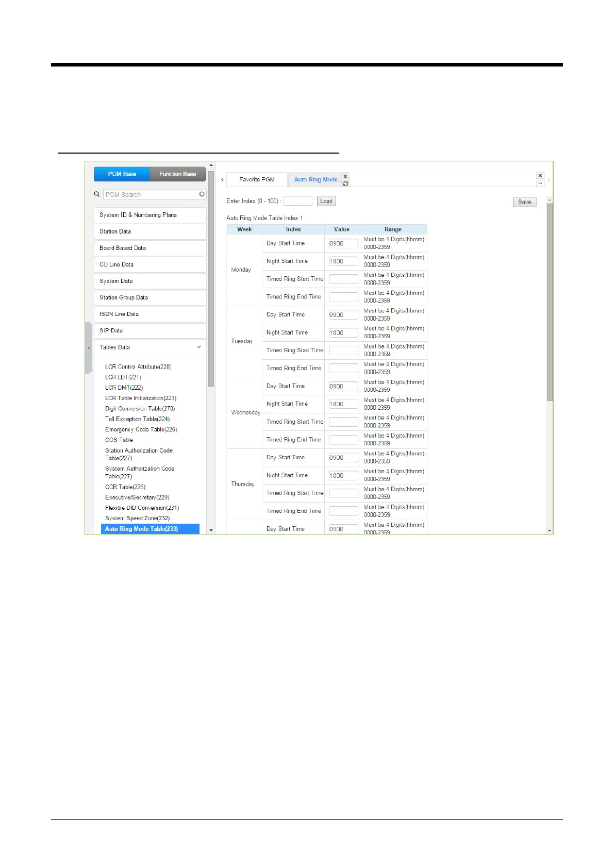Clear the PGM Search field icon
Viewport: 614px width, 868px height.
tap(202, 194)
